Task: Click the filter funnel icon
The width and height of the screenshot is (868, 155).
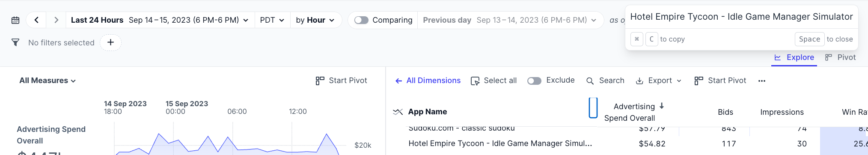Action: pyautogui.click(x=15, y=42)
